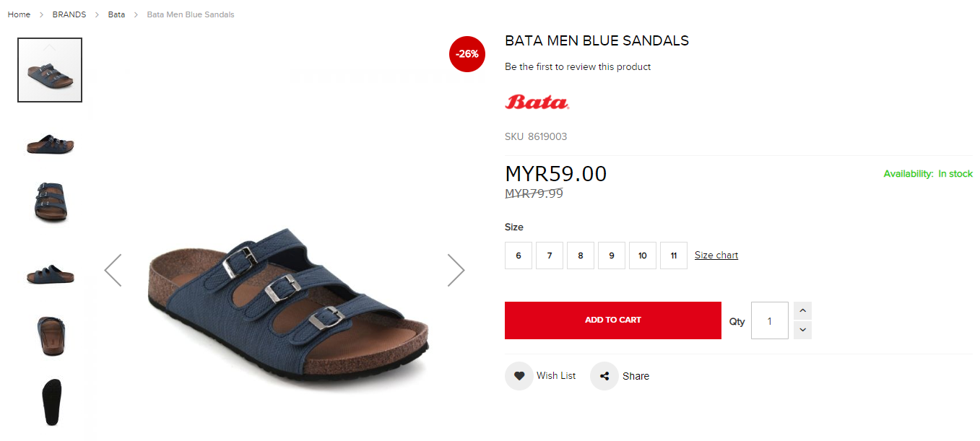Increase quantity with the up arrow
The width and height of the screenshot is (980, 441).
[x=802, y=311]
